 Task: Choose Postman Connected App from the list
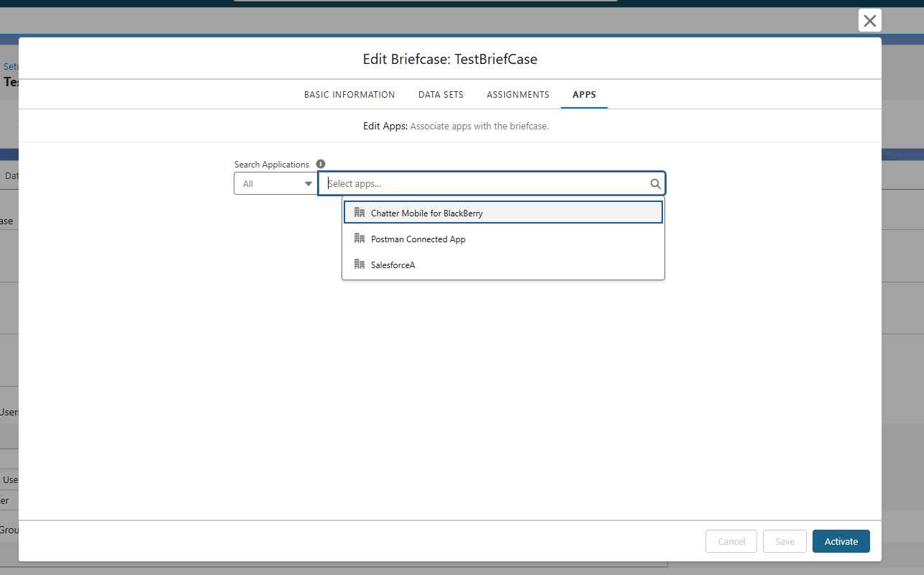418,239
